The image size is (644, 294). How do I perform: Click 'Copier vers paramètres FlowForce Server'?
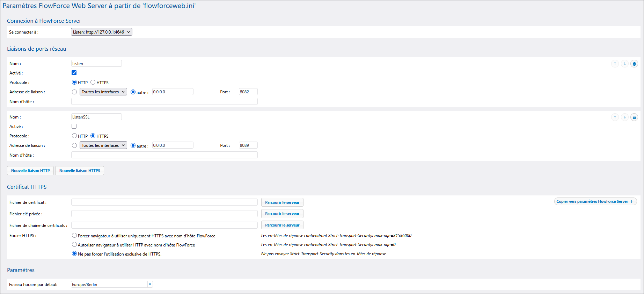(595, 201)
